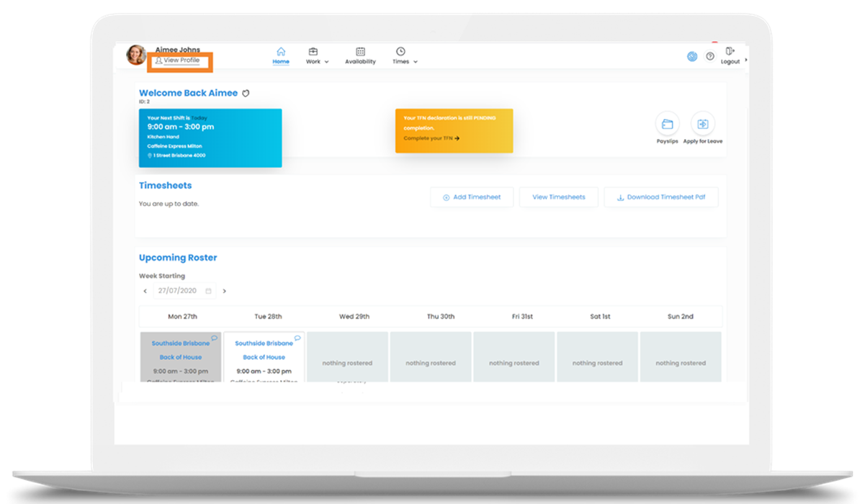Click the location pin on 1 Street Brisbane
The width and height of the screenshot is (865, 504).
pyautogui.click(x=149, y=156)
